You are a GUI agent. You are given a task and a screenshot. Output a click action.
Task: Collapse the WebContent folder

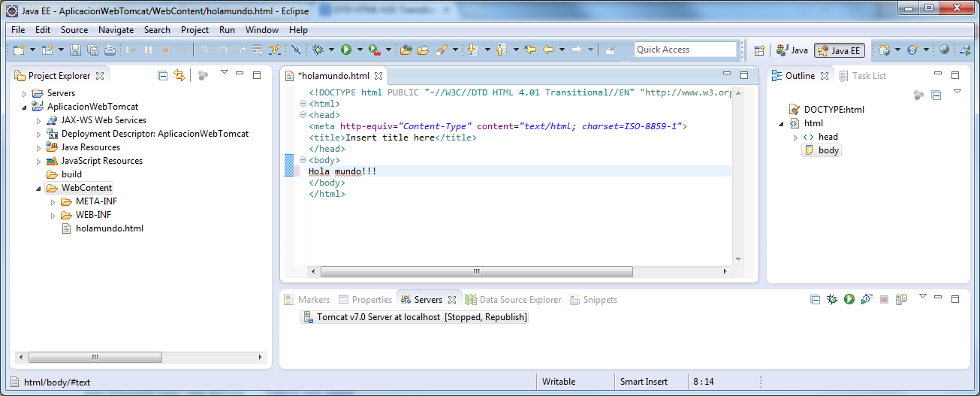click(39, 188)
